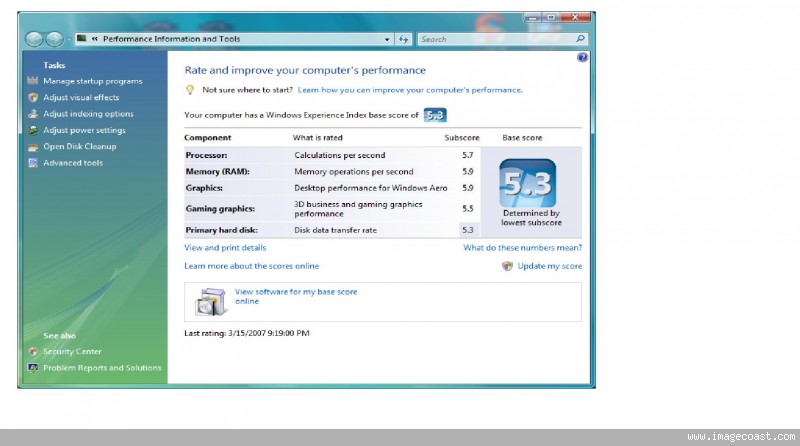Viewport: 800px width, 446px height.
Task: Open the address bar dropdown arrow
Action: click(x=387, y=39)
